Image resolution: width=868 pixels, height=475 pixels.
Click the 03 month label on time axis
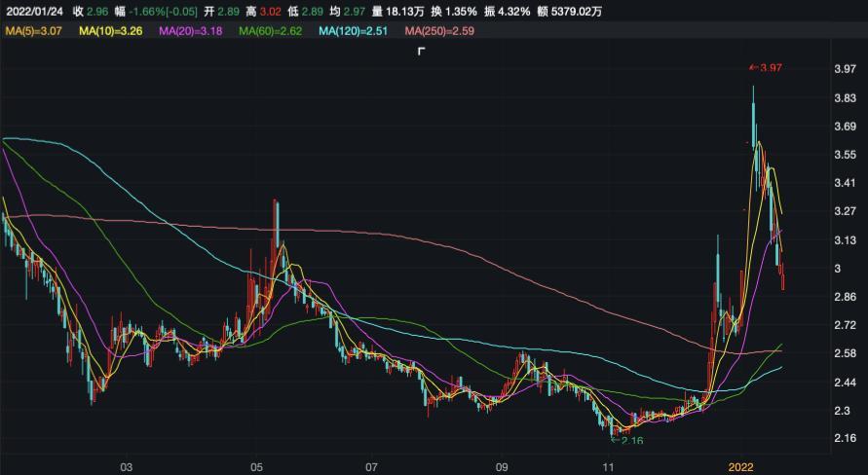coord(126,466)
